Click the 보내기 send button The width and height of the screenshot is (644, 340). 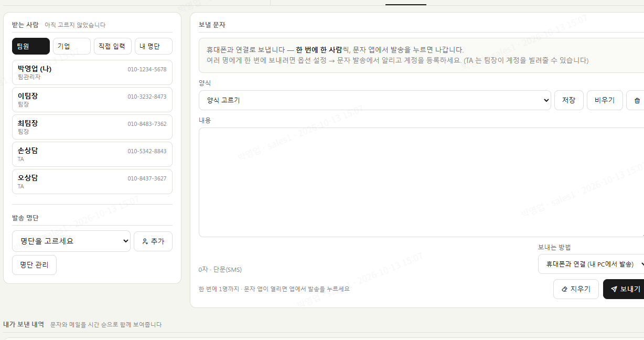(624, 289)
